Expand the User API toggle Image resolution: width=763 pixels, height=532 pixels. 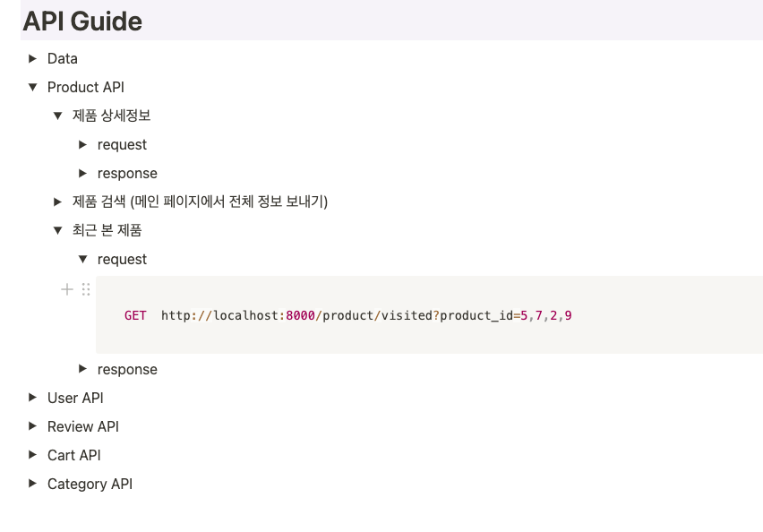(32, 398)
